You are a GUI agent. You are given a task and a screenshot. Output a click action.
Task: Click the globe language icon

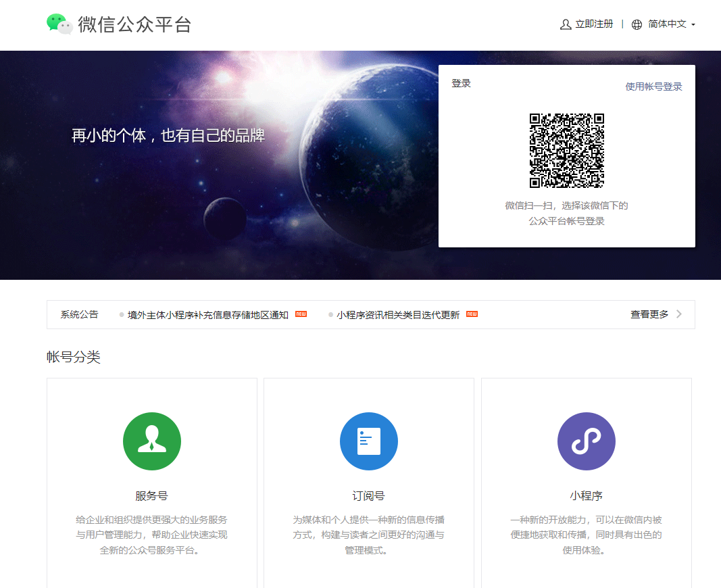click(637, 24)
